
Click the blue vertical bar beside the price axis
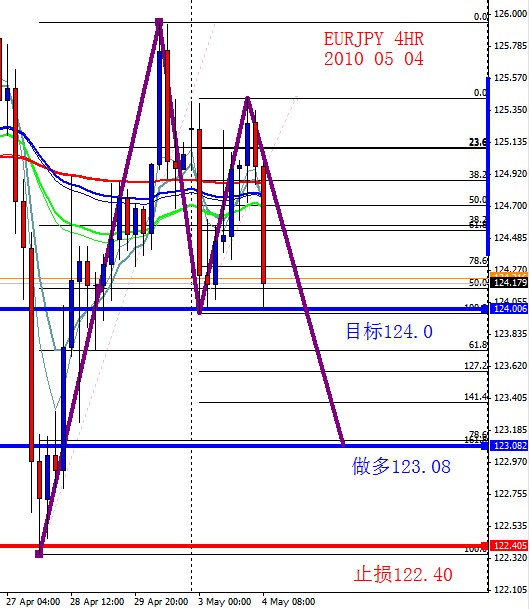pyautogui.click(x=488, y=166)
